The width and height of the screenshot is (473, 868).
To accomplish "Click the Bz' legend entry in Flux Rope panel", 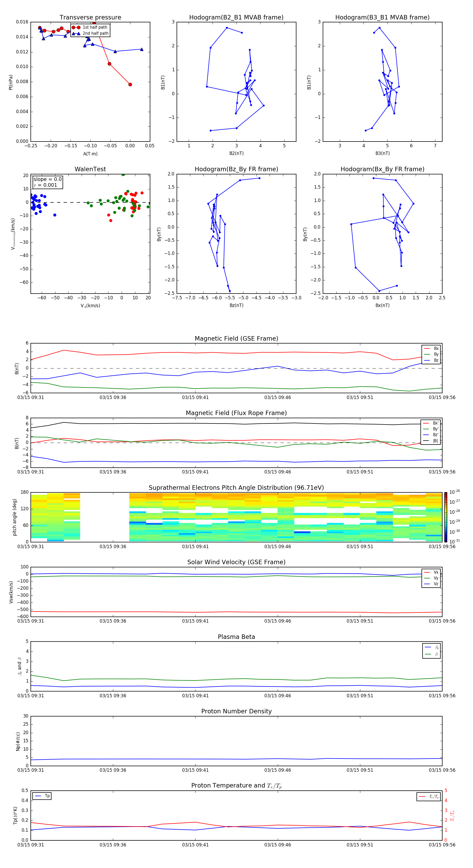I will click(431, 435).
